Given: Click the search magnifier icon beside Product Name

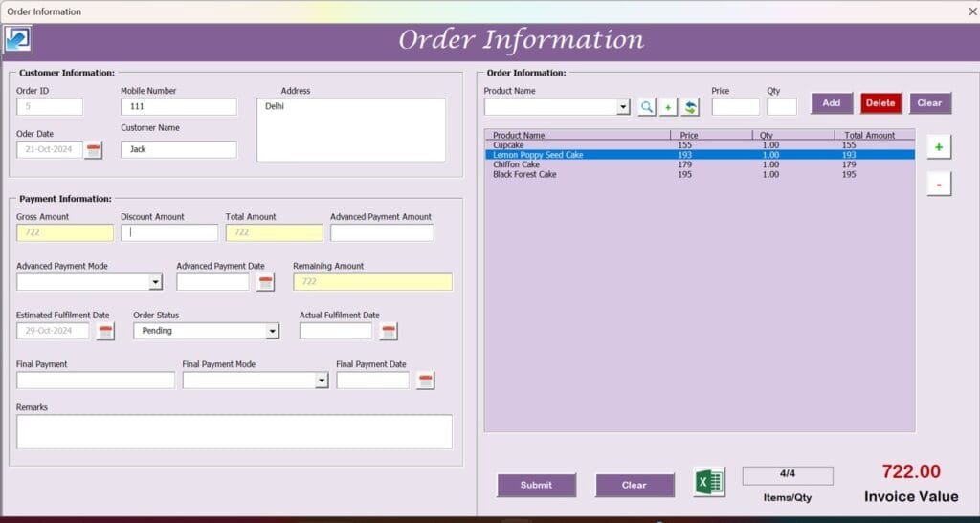Looking at the screenshot, I should click(x=647, y=107).
